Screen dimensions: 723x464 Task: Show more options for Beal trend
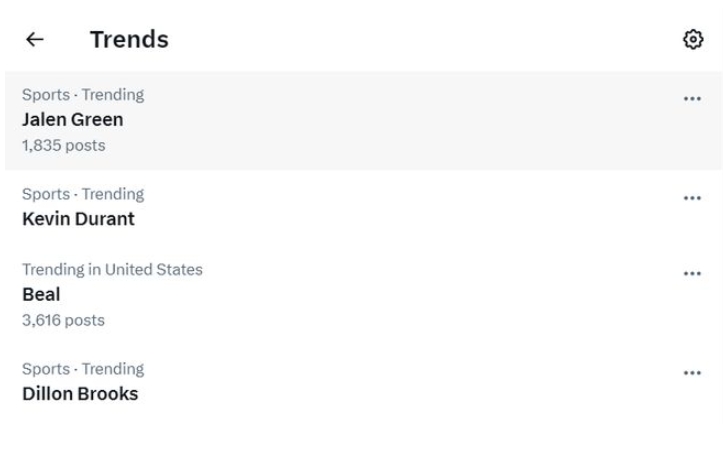point(692,274)
